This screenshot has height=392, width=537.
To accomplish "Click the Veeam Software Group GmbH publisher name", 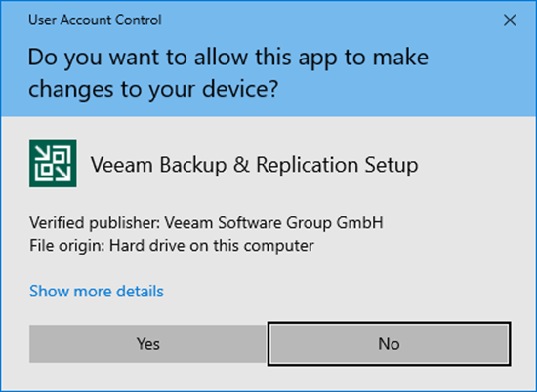I will coord(273,223).
